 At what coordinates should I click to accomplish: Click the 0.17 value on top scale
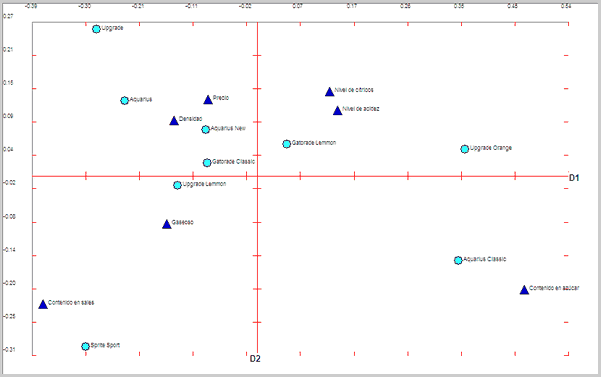[352, 6]
